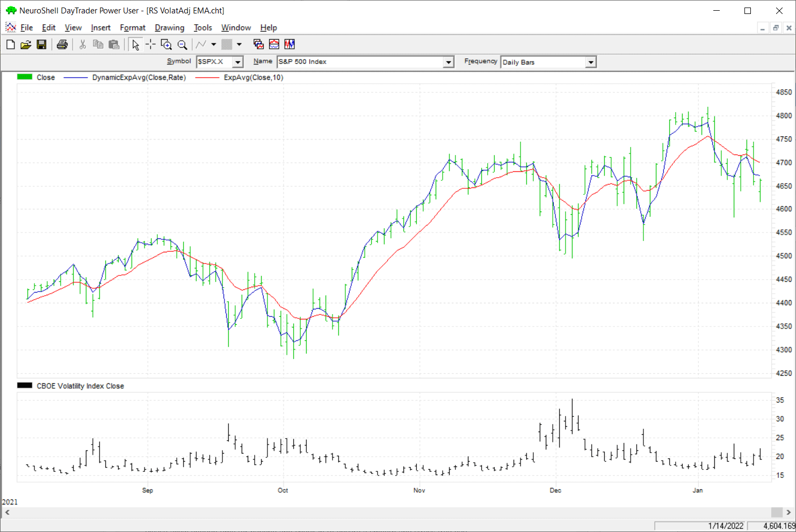Save the chart with floppy disk icon

click(x=41, y=45)
